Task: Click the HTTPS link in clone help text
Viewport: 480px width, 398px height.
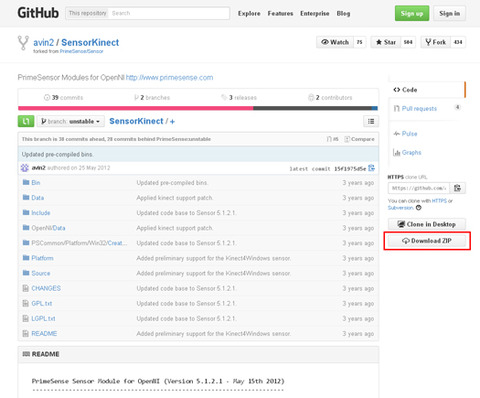Action: [x=439, y=201]
